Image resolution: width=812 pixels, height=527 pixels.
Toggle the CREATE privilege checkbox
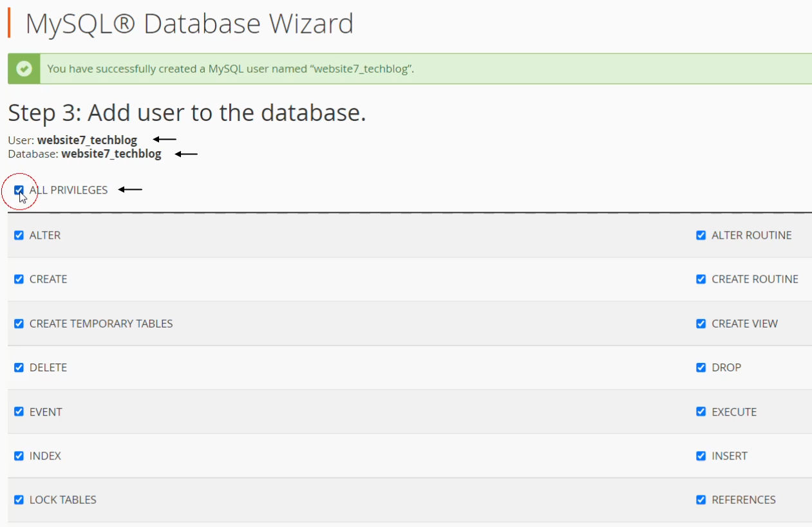tap(19, 279)
